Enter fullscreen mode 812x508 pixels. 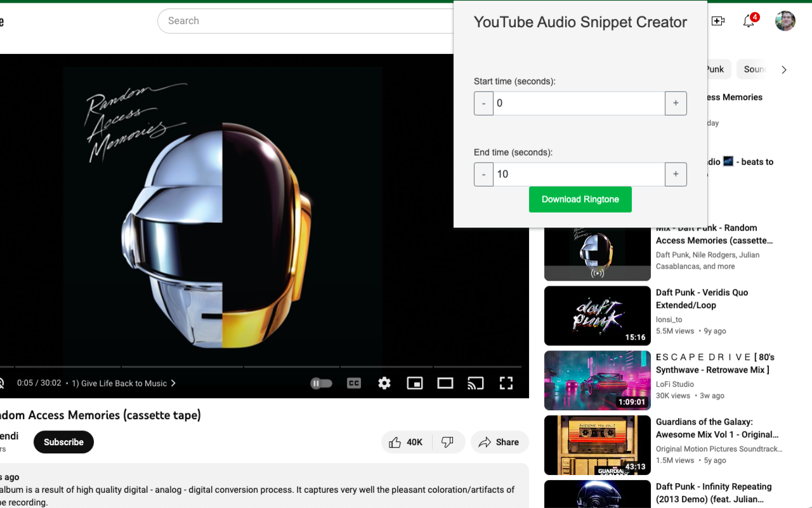[x=506, y=384]
